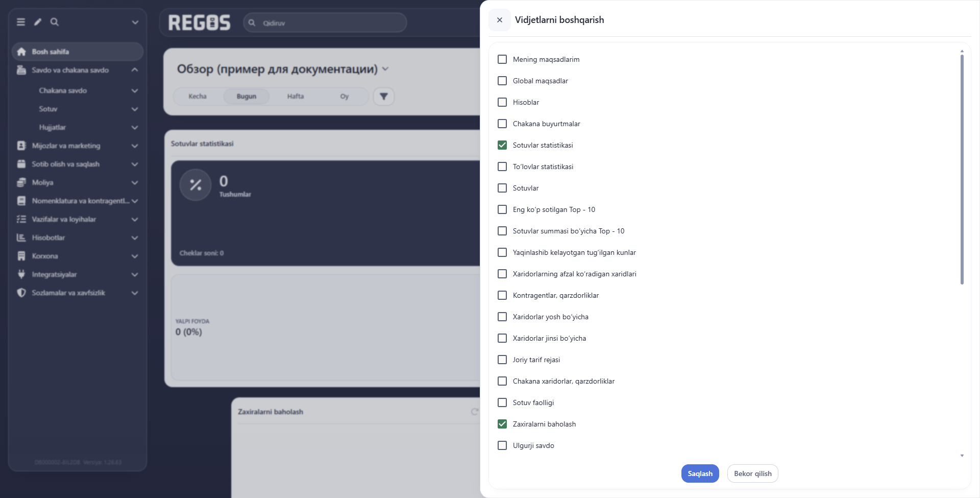Open the Обзор dashboard title dropdown
Screen dimensions: 980x498
[385, 69]
